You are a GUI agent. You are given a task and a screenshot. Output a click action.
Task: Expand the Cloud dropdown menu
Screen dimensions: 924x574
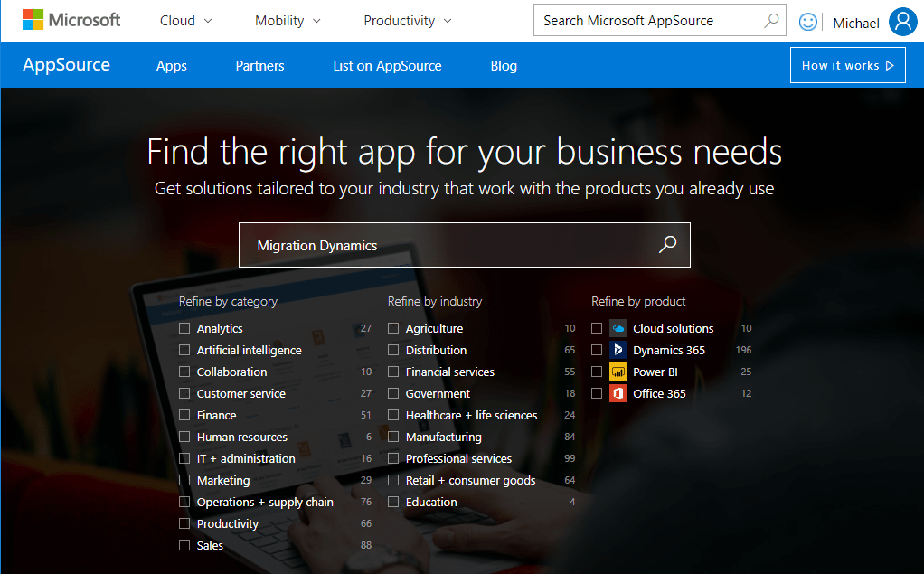(185, 21)
